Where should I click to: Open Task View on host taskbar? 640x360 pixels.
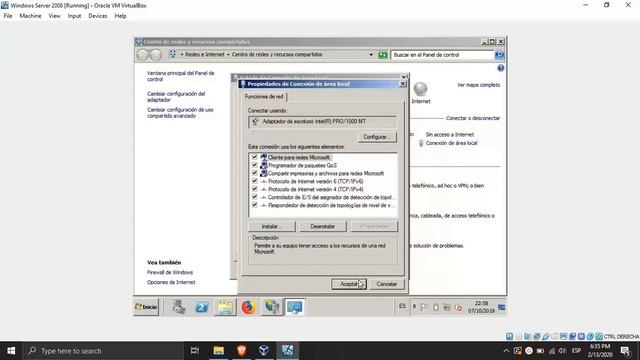coord(195,351)
